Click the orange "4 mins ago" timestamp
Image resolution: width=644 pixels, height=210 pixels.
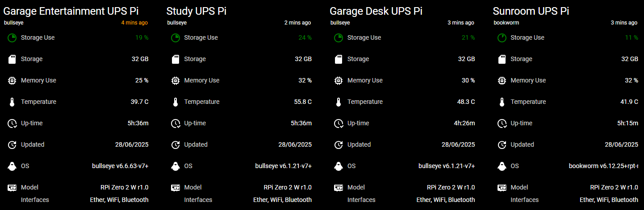[134, 23]
